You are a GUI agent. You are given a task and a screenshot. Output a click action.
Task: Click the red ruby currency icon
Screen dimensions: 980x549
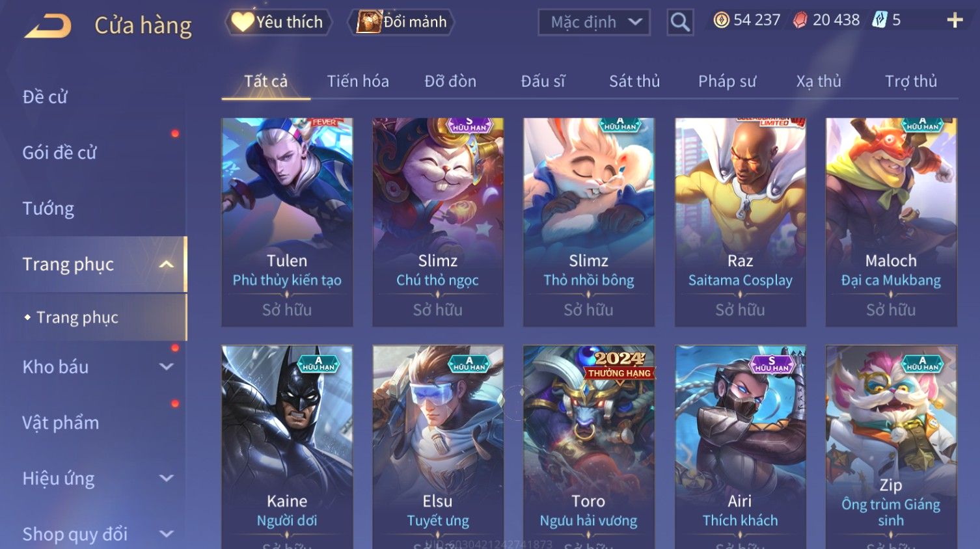coord(800,20)
